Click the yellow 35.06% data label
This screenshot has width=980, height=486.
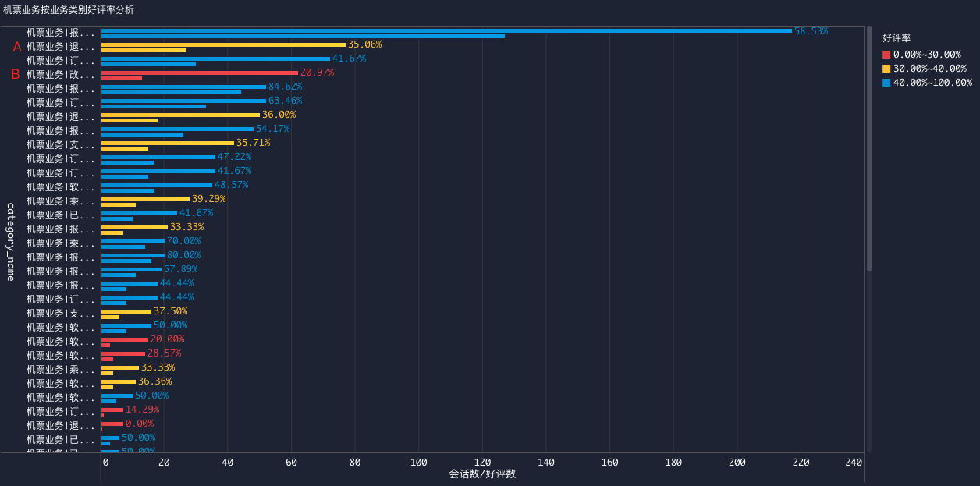pos(364,44)
